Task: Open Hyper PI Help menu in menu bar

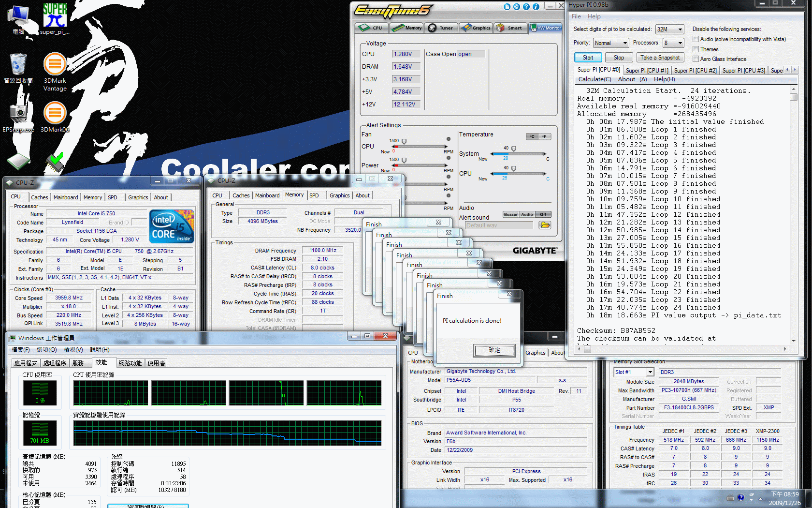Action: (x=594, y=16)
